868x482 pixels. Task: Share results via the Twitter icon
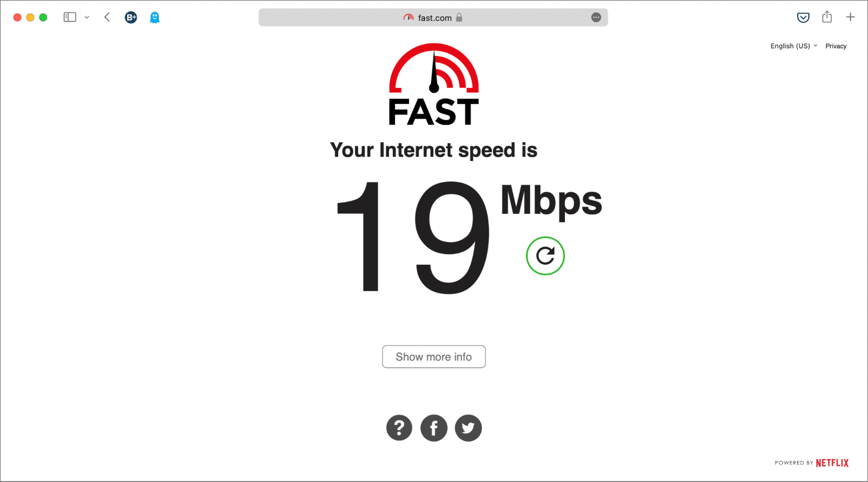coord(468,428)
